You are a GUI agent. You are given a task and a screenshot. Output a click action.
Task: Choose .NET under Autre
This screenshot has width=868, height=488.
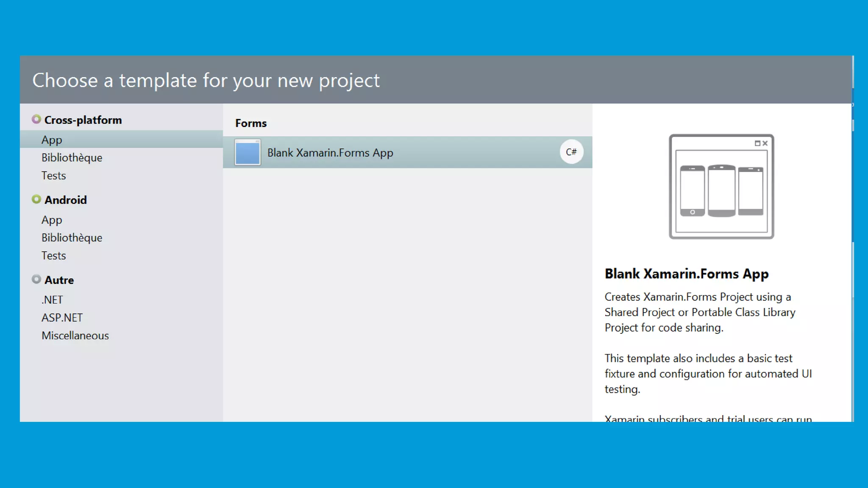(52, 300)
